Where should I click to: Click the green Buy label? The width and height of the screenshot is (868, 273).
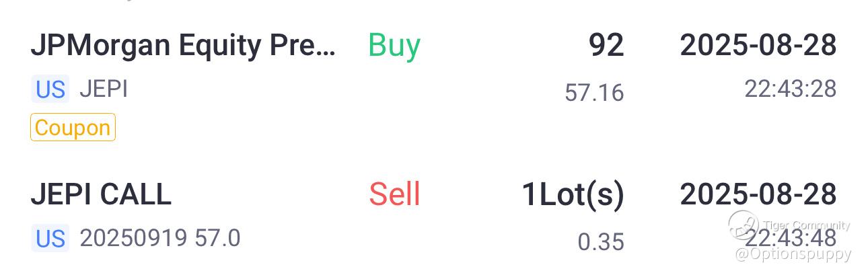tap(394, 46)
